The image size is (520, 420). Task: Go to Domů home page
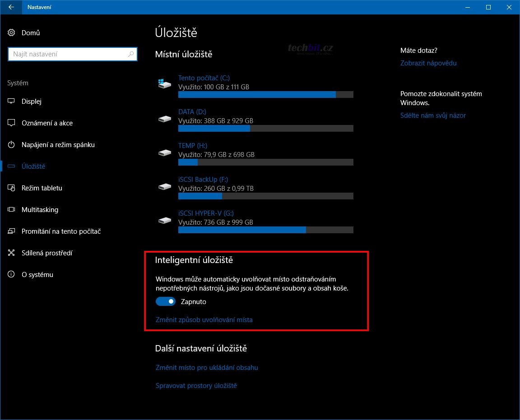31,32
